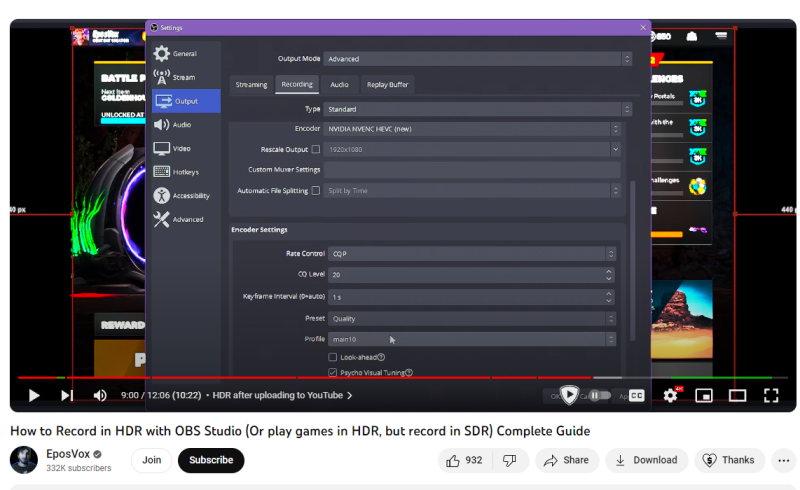
Task: Open Split by Time dropdown
Action: coord(472,190)
